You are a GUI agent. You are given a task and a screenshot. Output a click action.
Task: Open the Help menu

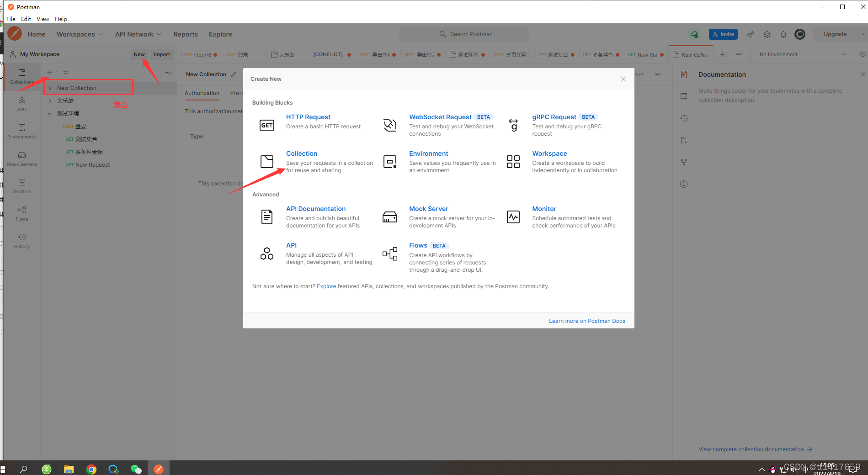pos(61,19)
